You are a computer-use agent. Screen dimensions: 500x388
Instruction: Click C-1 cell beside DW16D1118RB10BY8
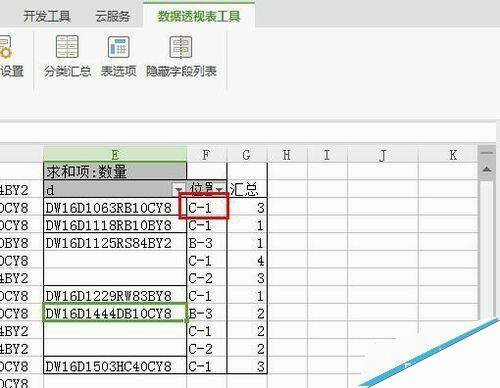tap(207, 225)
